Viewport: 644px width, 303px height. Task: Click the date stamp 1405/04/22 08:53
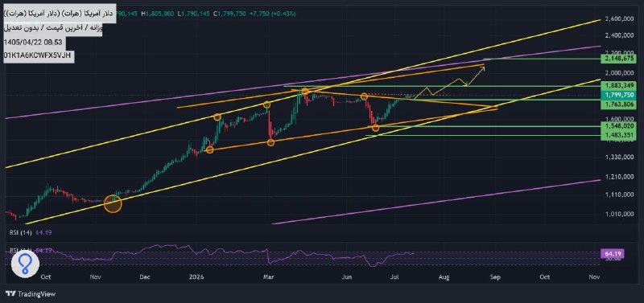(x=34, y=43)
